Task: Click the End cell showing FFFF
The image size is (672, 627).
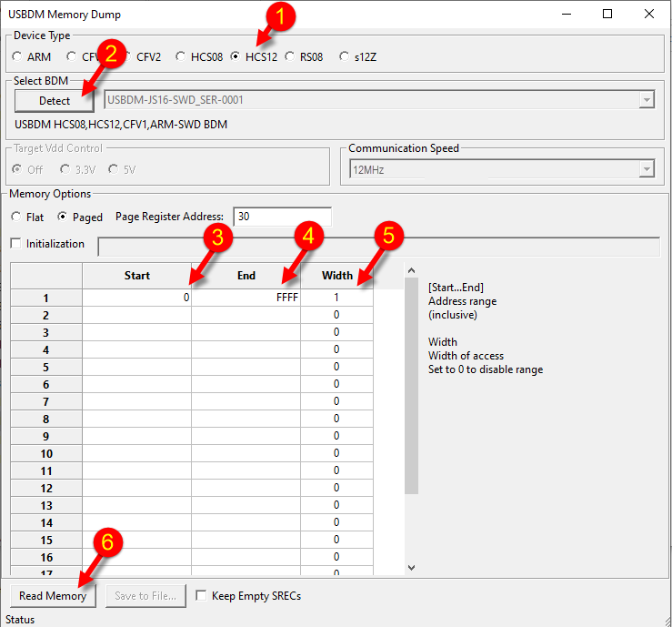Action: point(246,298)
